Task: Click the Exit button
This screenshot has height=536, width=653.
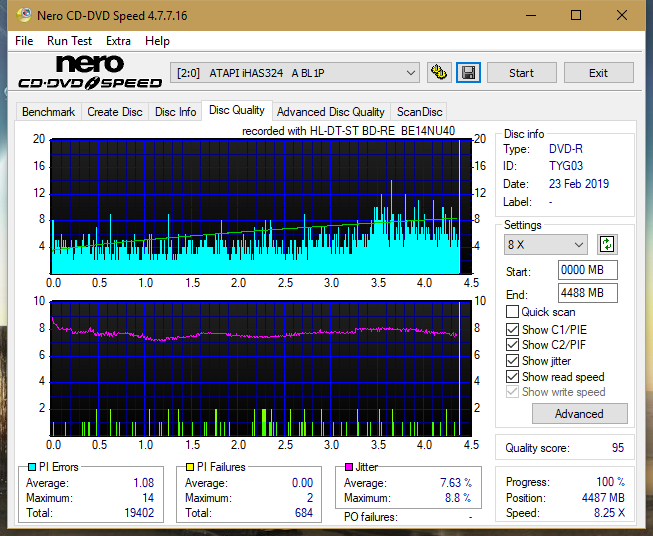Action: tap(598, 73)
